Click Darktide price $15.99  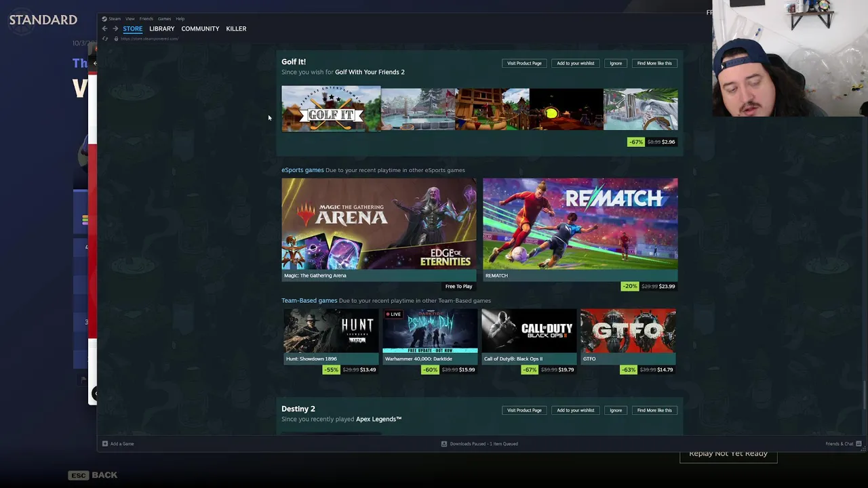point(467,369)
